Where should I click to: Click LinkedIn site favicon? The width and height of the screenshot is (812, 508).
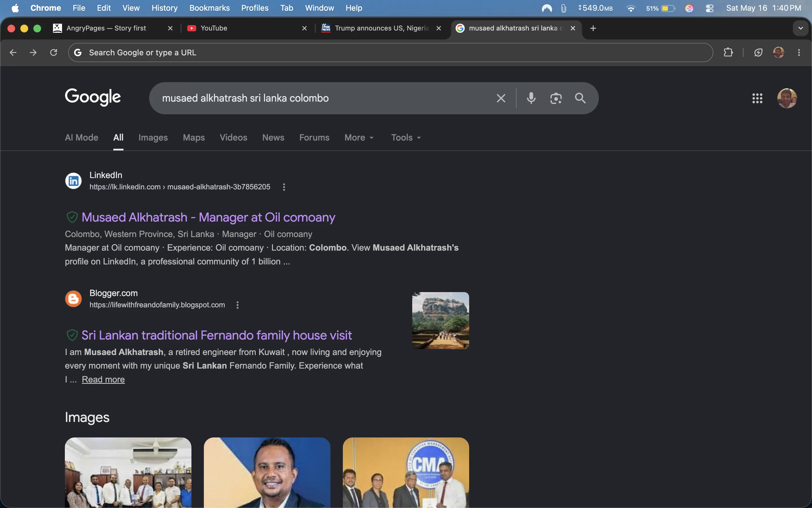(x=74, y=181)
